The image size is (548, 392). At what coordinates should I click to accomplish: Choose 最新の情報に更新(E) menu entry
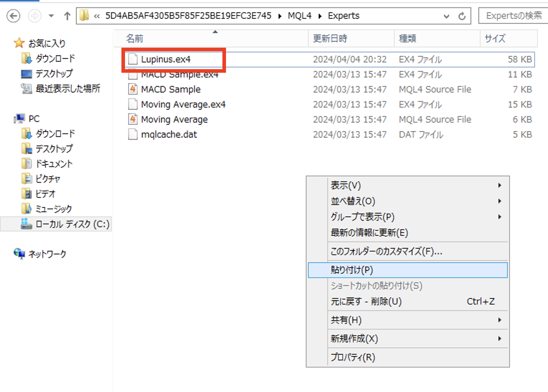(369, 233)
